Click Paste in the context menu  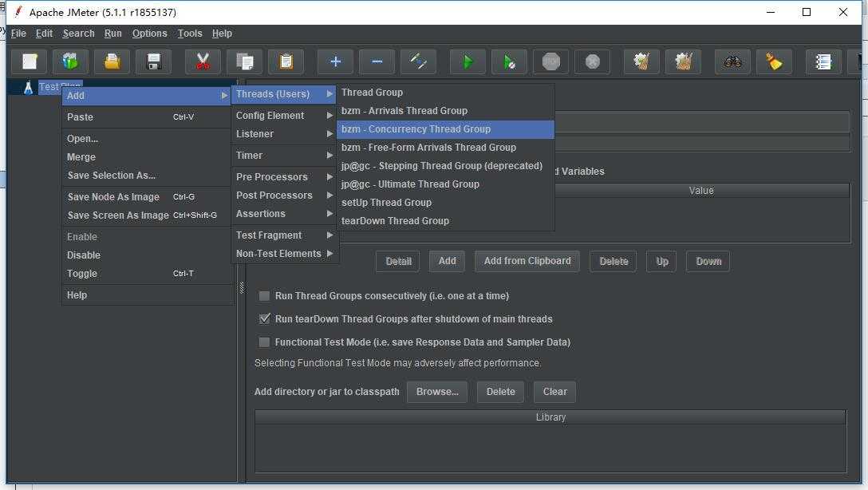click(147, 117)
